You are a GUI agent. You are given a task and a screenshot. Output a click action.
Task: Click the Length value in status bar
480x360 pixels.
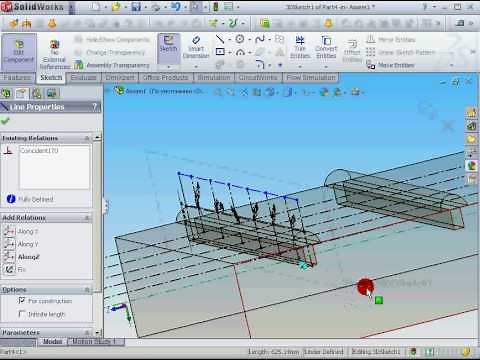point(274,352)
